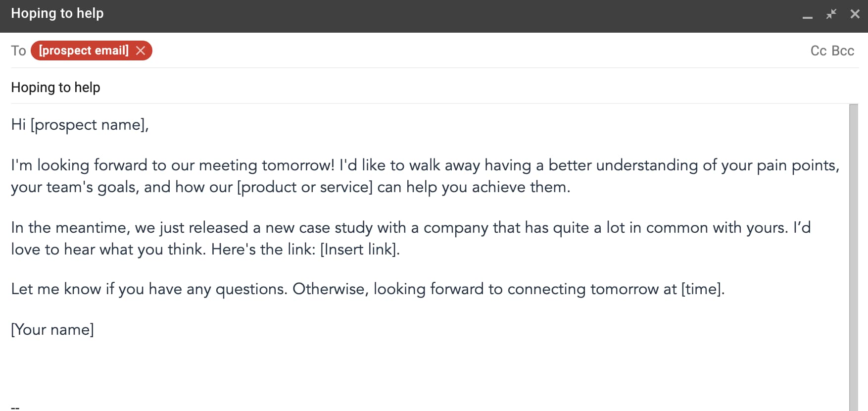Exit full-screen compose with the arrows icon
868x411 pixels.
click(x=831, y=14)
